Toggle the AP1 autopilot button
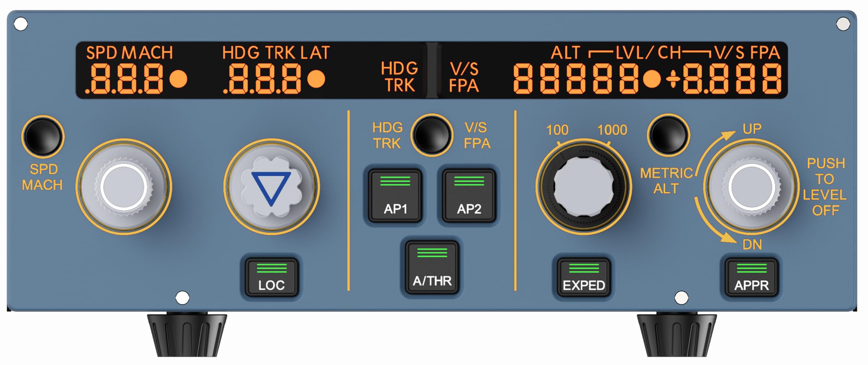 pyautogui.click(x=395, y=196)
